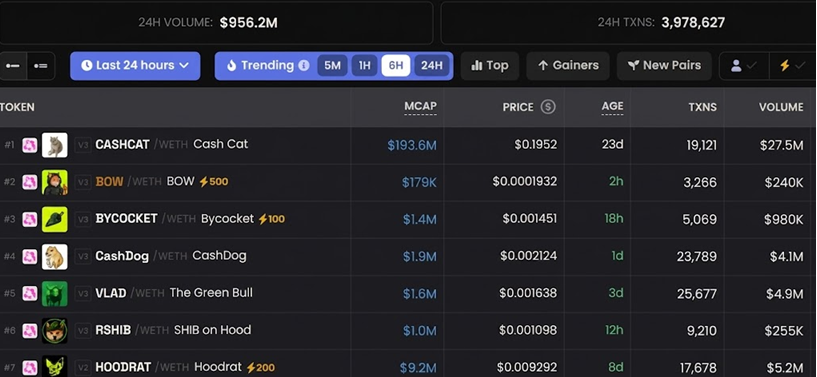The height and width of the screenshot is (377, 817).
Task: Sort by MCAP column
Action: click(420, 107)
